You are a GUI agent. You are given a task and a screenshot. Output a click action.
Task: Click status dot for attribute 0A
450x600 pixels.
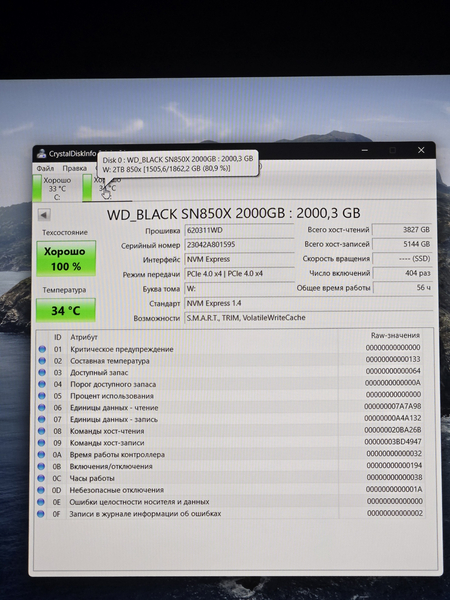coord(41,455)
